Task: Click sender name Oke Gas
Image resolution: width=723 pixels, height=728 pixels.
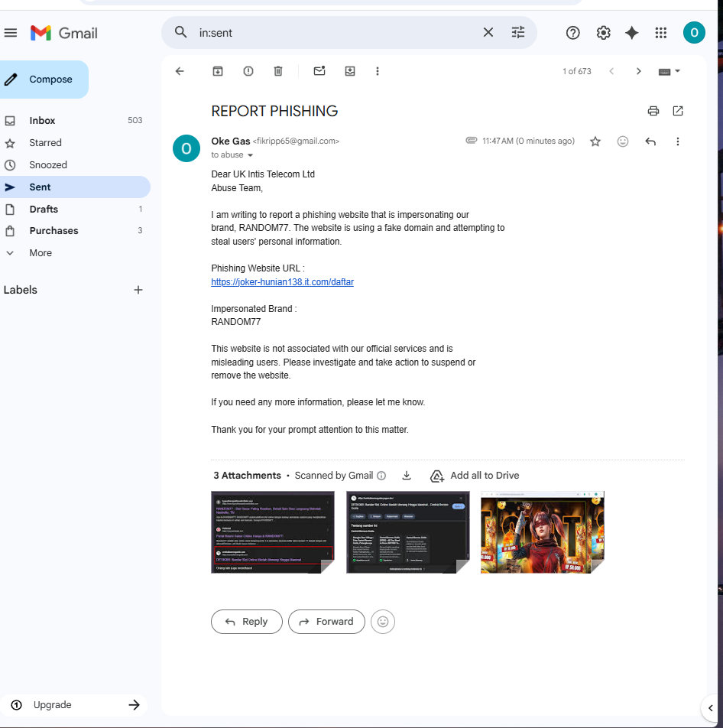Action: 230,141
